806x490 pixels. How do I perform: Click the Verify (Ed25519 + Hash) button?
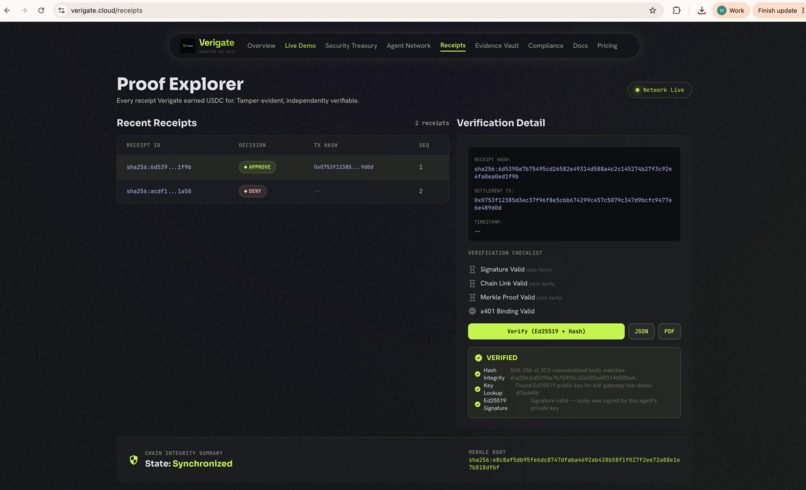[x=546, y=332]
